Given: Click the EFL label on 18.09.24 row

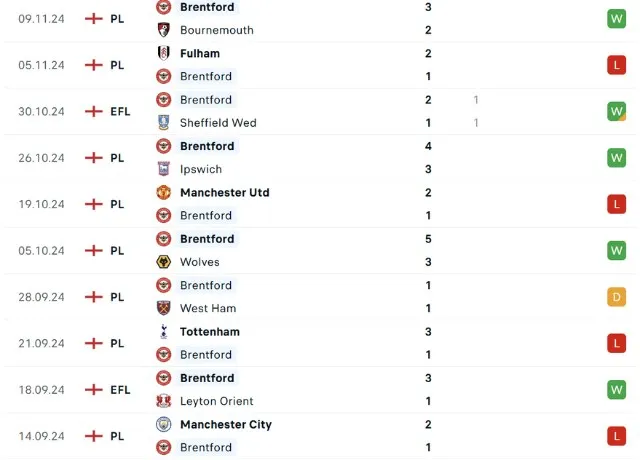Looking at the screenshot, I should click(x=120, y=390).
